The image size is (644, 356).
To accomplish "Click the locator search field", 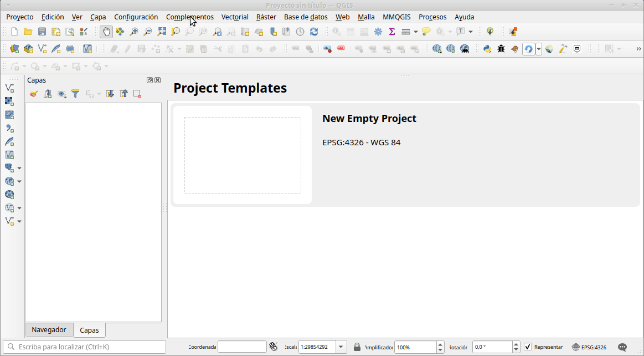I will [85, 347].
